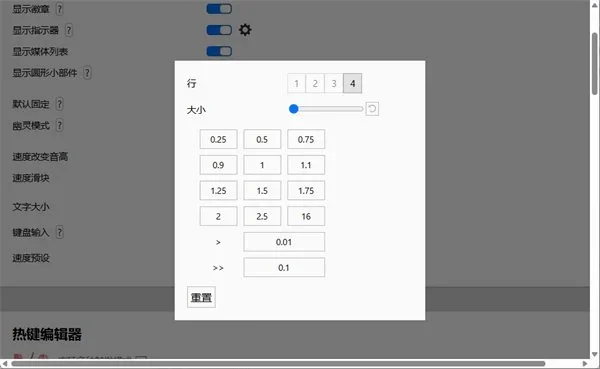This screenshot has height=369, width=600.
Task: Open help for 显示徽章
Action: point(59,9)
